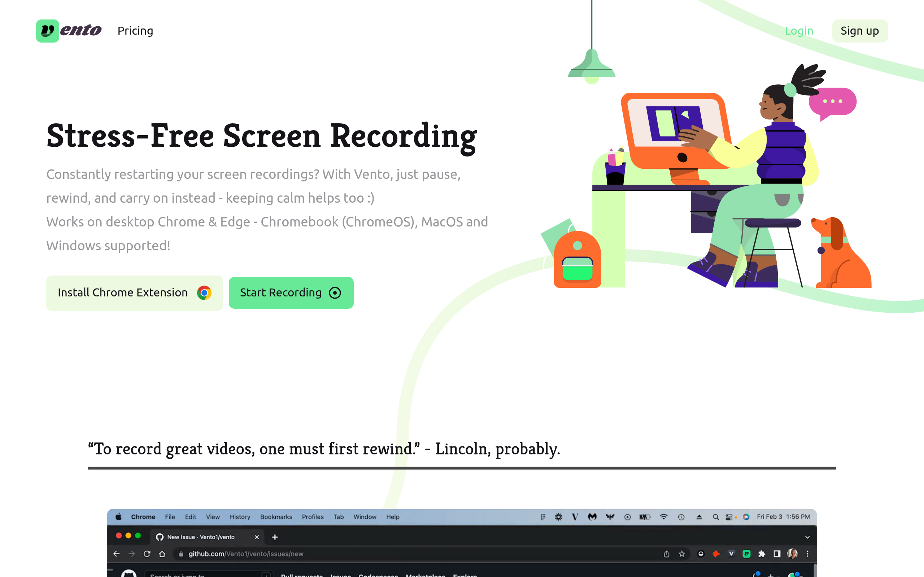Open the Bookmarks menu in the menu bar
The image size is (924, 577).
coord(276,517)
